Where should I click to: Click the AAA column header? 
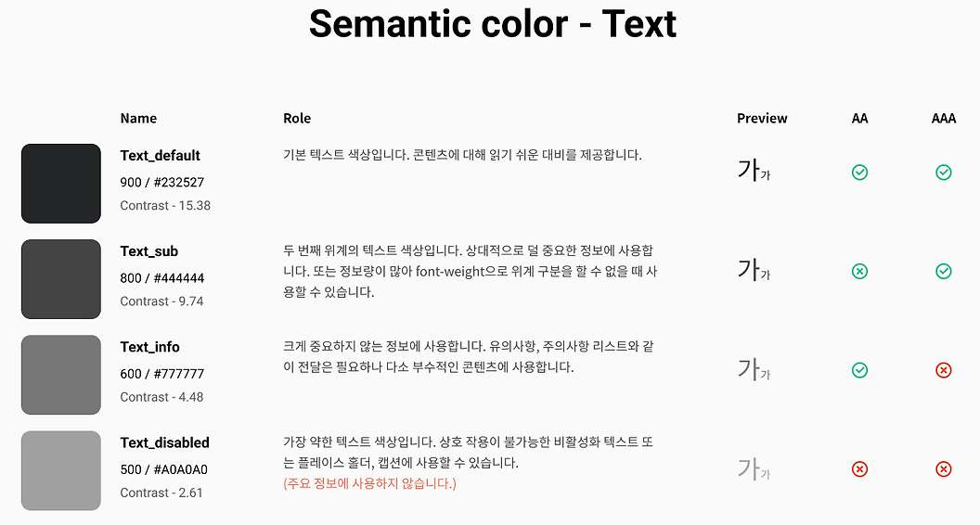tap(943, 119)
